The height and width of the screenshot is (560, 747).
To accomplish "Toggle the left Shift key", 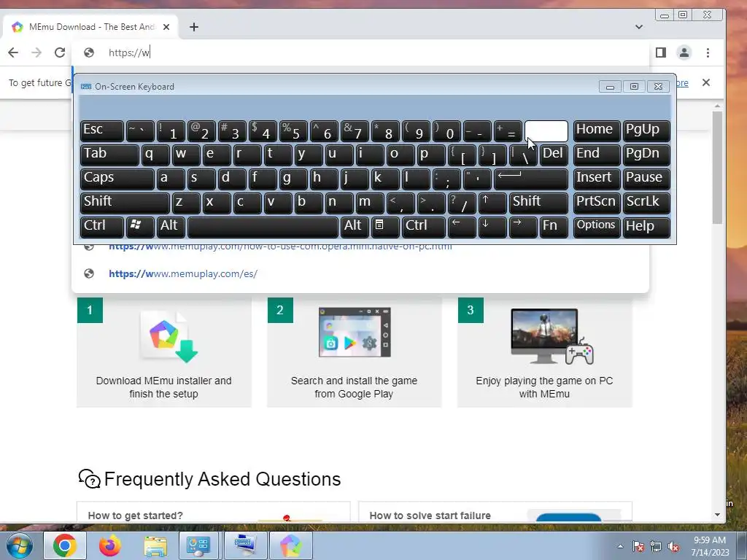I will coord(125,203).
